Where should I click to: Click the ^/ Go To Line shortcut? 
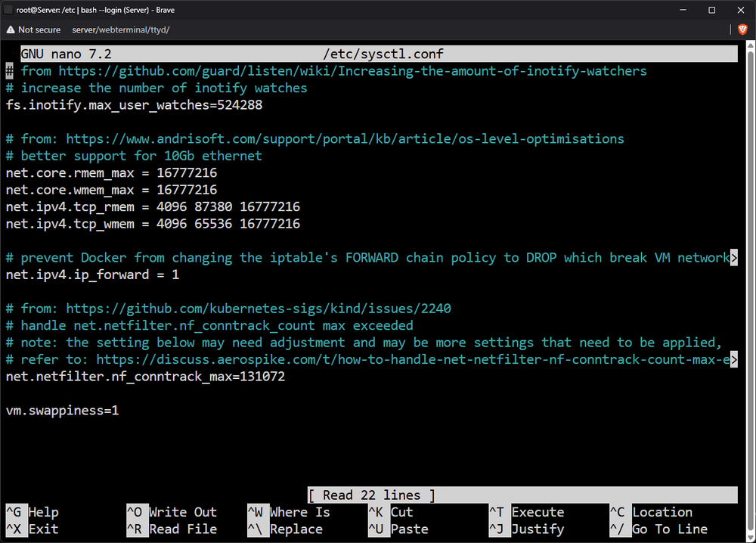coord(658,529)
